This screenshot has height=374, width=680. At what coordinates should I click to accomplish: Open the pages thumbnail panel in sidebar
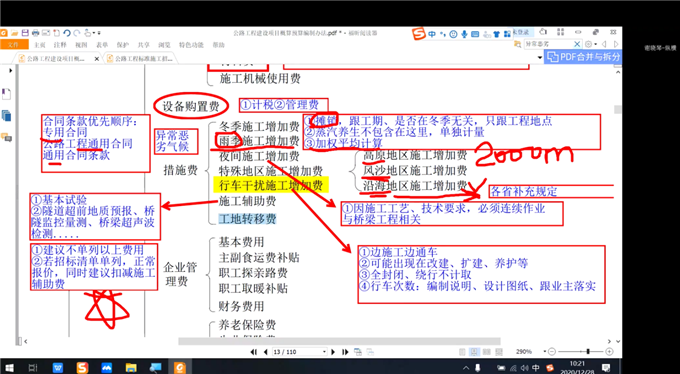point(6,115)
